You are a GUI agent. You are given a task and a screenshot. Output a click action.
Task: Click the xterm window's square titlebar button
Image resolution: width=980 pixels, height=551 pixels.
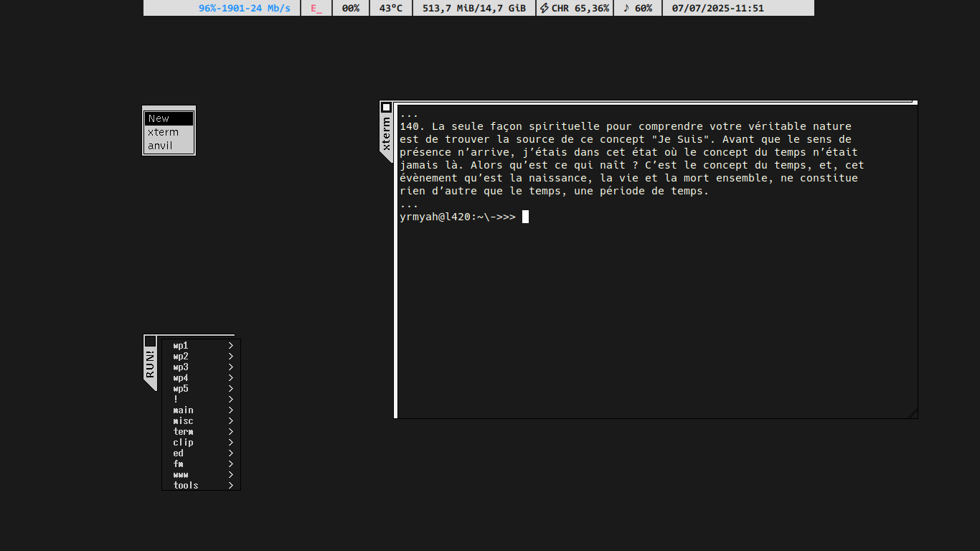point(386,108)
